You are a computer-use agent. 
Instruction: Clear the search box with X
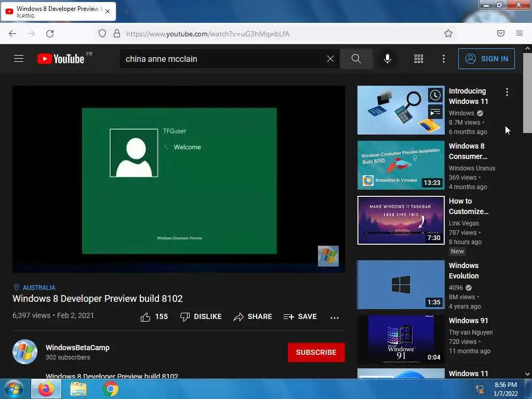coord(330,59)
